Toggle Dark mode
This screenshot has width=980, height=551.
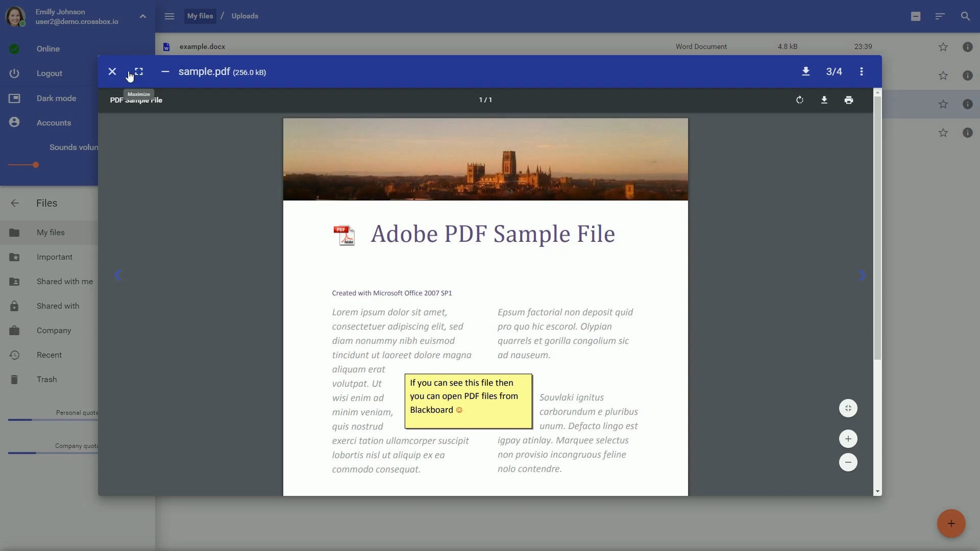[x=49, y=98]
